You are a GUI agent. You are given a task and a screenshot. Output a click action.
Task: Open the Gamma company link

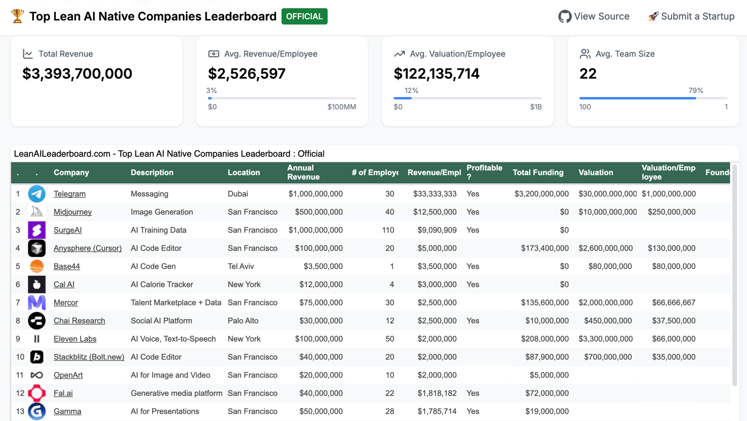click(67, 411)
